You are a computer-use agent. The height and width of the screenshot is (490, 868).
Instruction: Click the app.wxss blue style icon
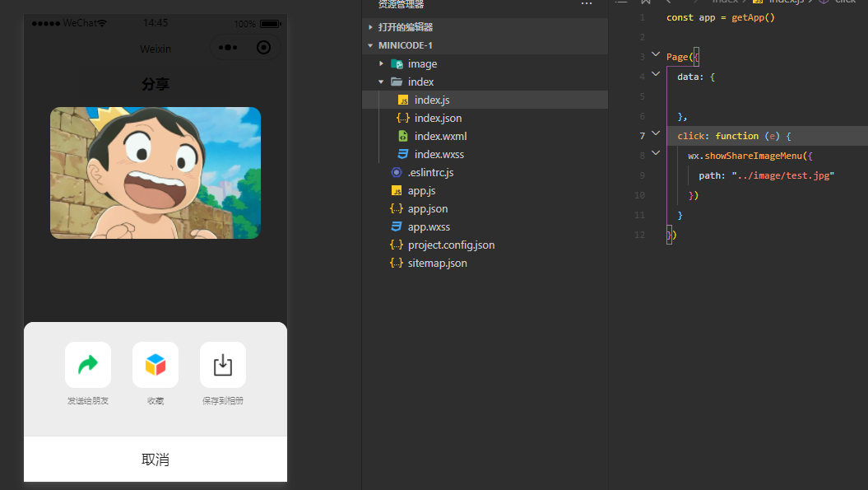pos(397,226)
